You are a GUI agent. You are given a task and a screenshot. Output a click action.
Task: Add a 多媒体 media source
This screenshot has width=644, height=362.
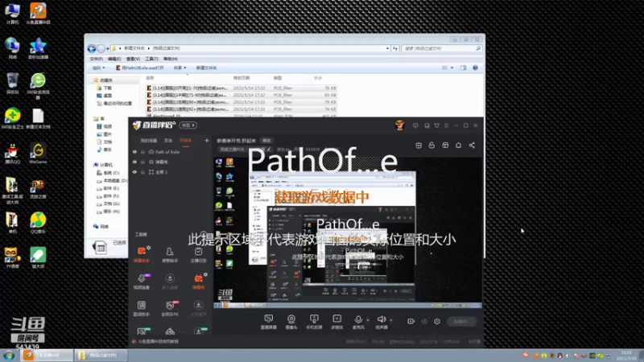click(336, 322)
